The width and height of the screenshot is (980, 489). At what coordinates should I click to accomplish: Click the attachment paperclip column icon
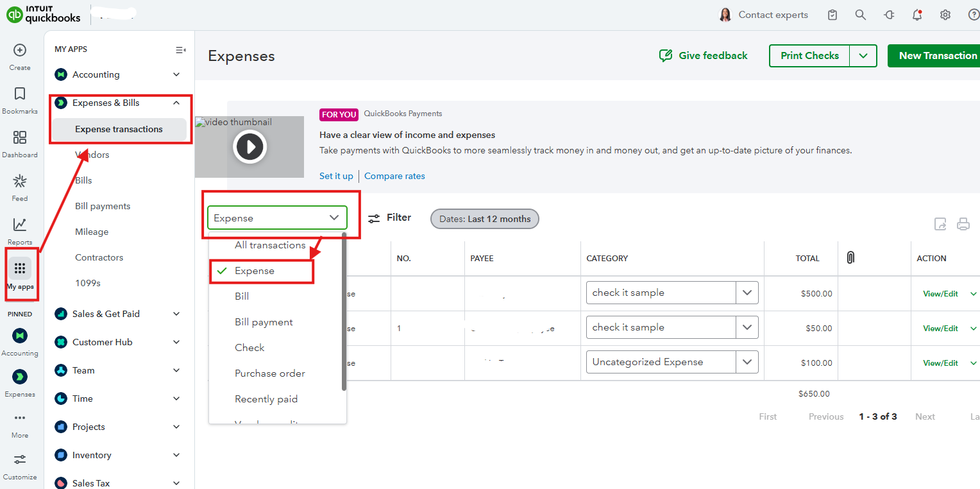(850, 257)
